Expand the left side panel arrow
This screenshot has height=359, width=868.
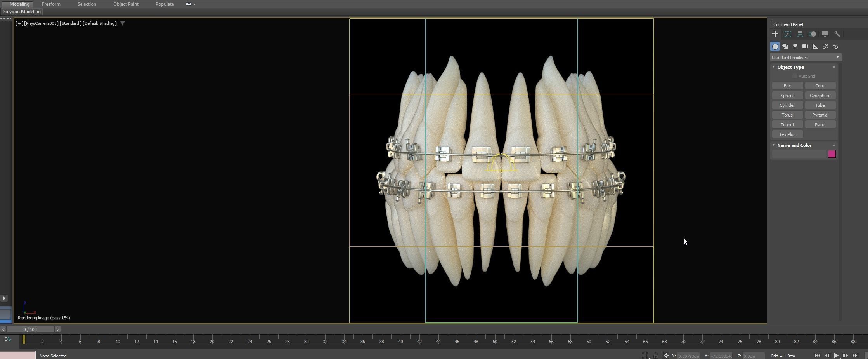pyautogui.click(x=4, y=298)
